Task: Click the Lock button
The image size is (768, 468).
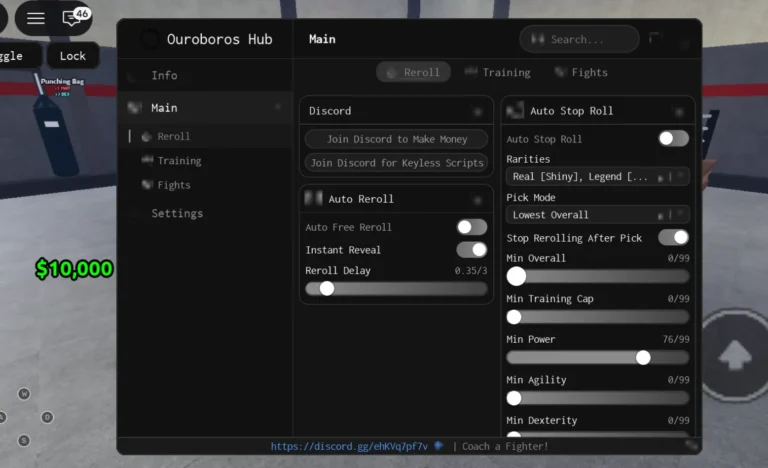Action: [x=72, y=55]
